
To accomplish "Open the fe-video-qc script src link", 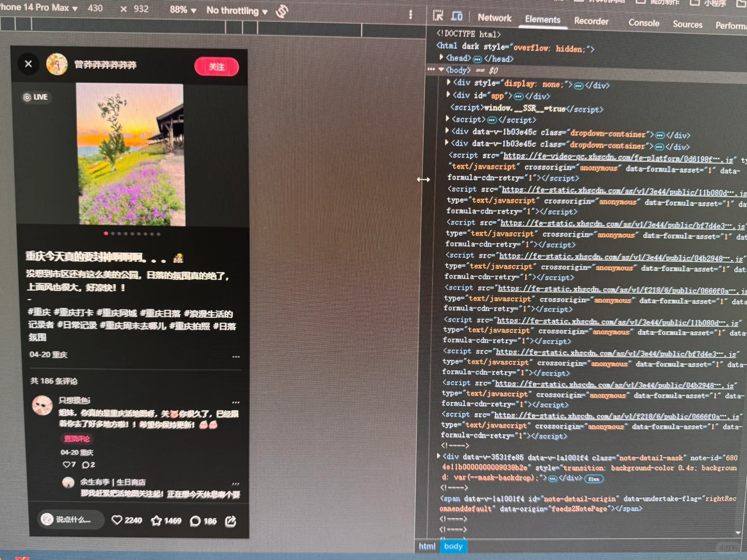I will 619,158.
